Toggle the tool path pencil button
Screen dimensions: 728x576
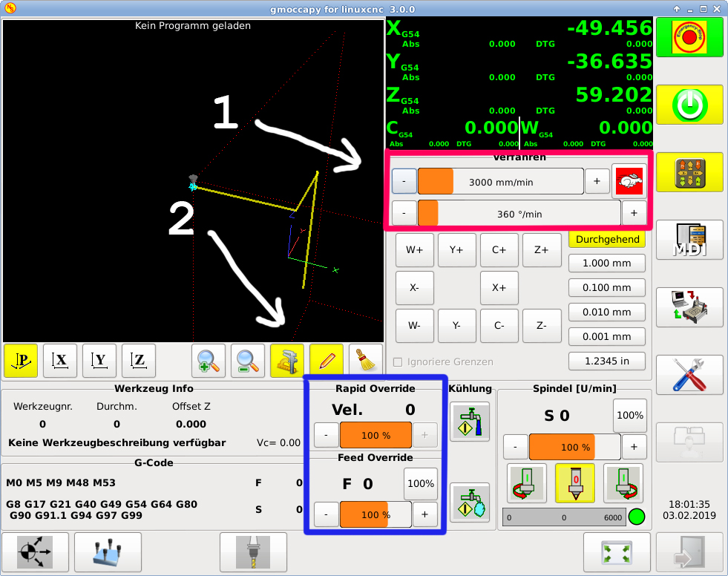(327, 361)
